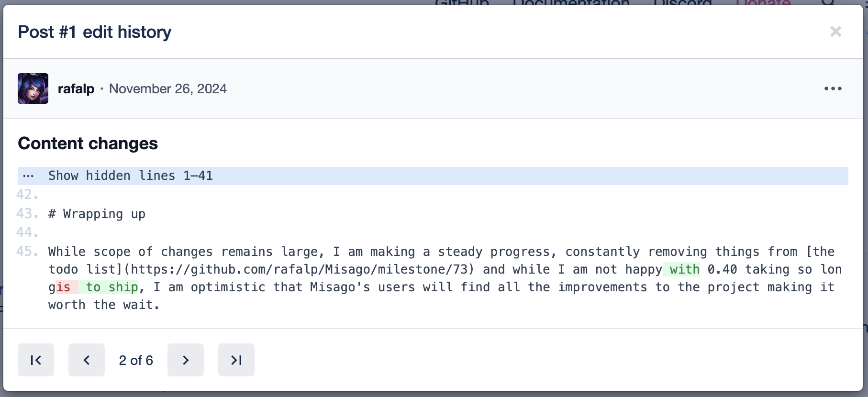Jump to the first edit revision
The height and width of the screenshot is (397, 868).
[x=36, y=360]
